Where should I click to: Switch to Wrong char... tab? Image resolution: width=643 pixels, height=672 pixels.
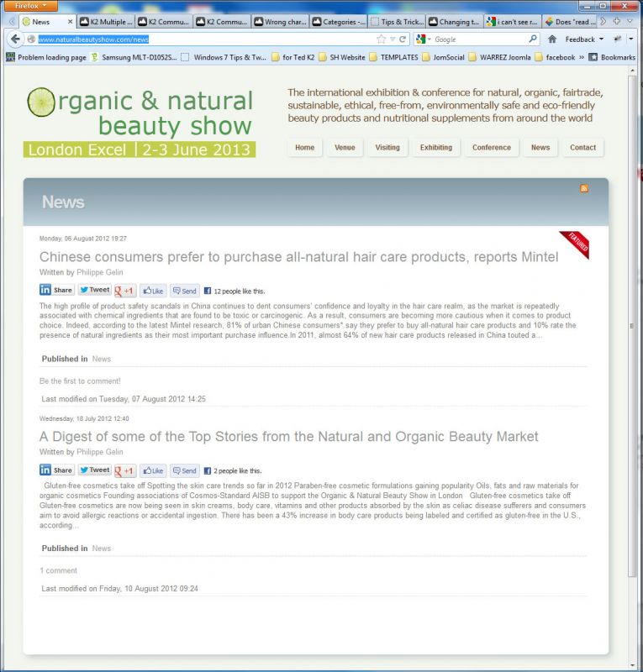[281, 22]
